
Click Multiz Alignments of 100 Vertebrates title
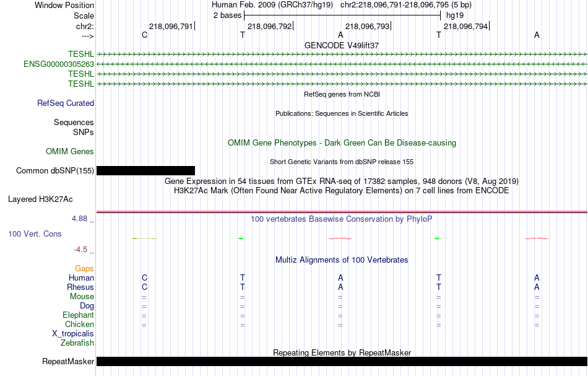tap(342, 260)
